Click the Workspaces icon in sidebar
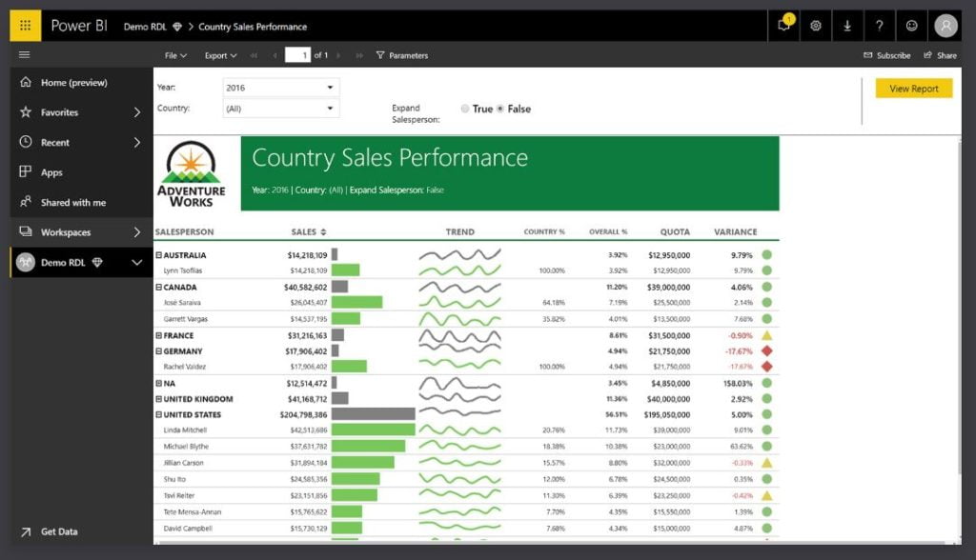The height and width of the screenshot is (560, 976). point(26,231)
